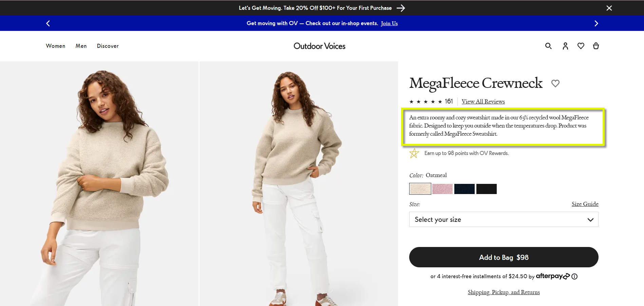Click the OV Rewards star icon
The image size is (644, 306).
pos(414,153)
